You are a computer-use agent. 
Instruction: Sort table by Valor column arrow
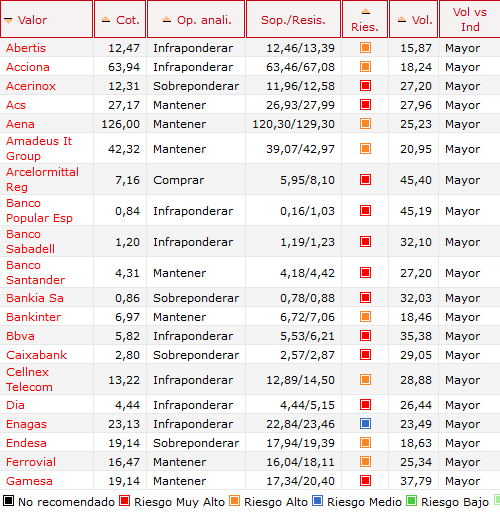(8, 20)
